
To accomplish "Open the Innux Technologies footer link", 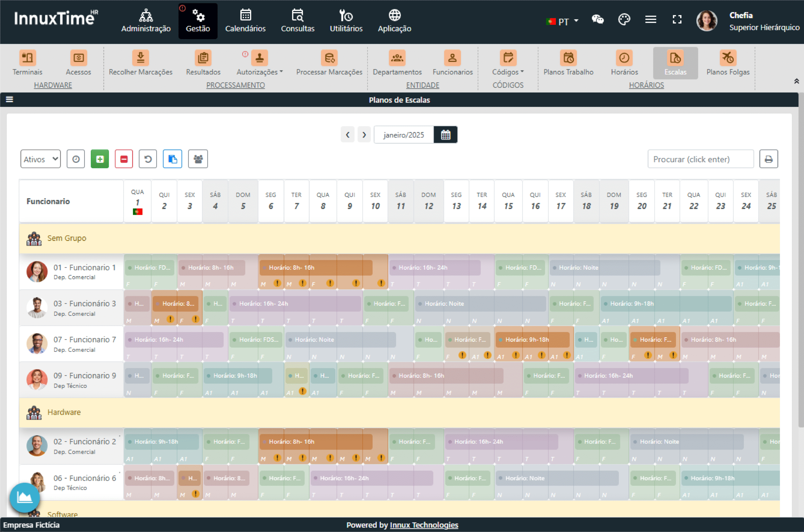I will pyautogui.click(x=424, y=525).
